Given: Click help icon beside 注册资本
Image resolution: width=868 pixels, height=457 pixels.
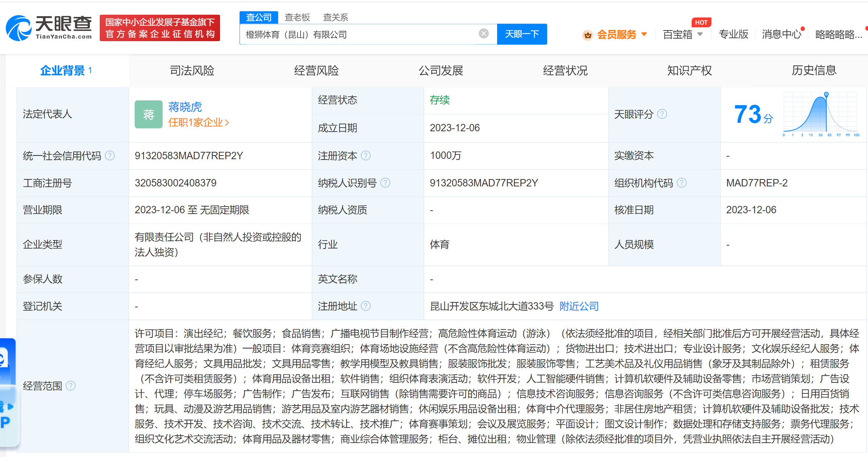Looking at the screenshot, I should pyautogui.click(x=366, y=156).
